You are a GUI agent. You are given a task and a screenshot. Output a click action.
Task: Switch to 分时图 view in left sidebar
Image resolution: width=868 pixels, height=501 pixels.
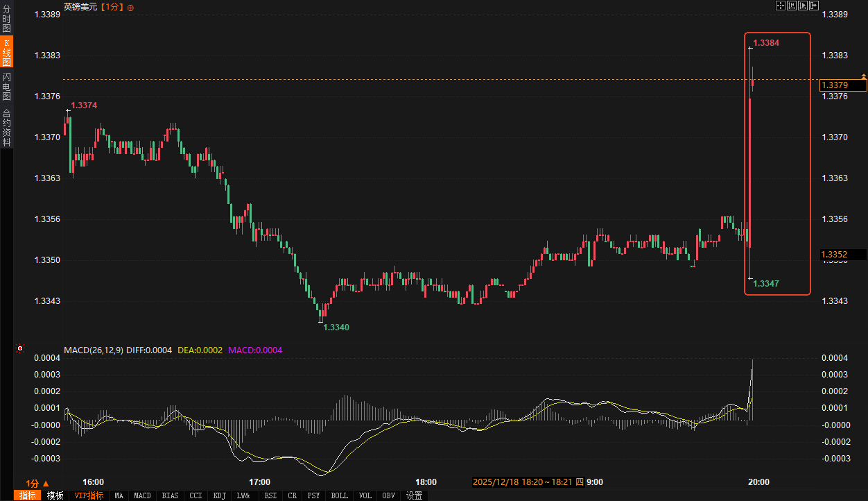pyautogui.click(x=7, y=19)
